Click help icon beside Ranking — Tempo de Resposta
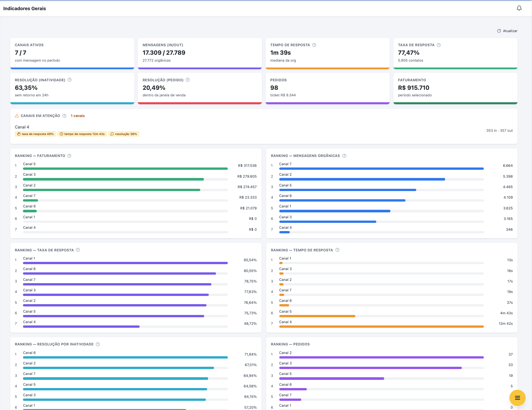The height and width of the screenshot is (410, 532). (337, 250)
